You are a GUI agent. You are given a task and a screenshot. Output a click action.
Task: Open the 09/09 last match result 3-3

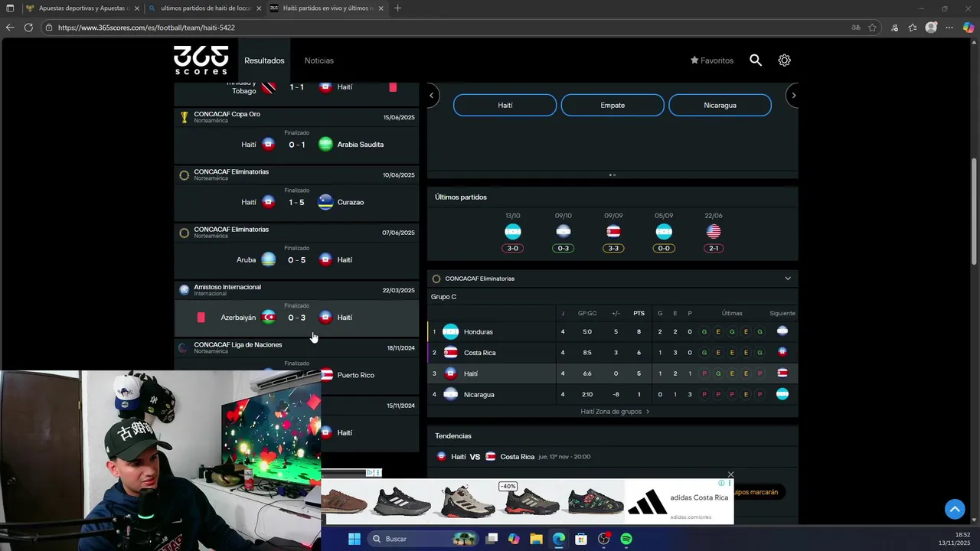pyautogui.click(x=613, y=248)
